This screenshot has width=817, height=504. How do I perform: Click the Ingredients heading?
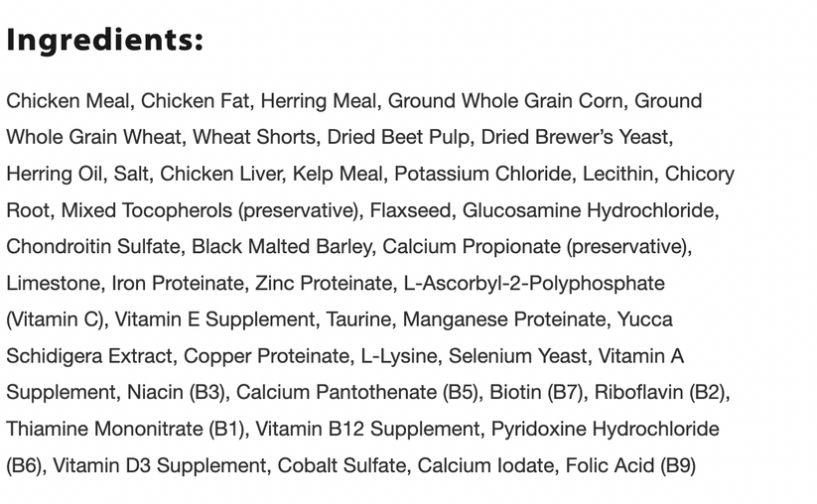[x=104, y=40]
